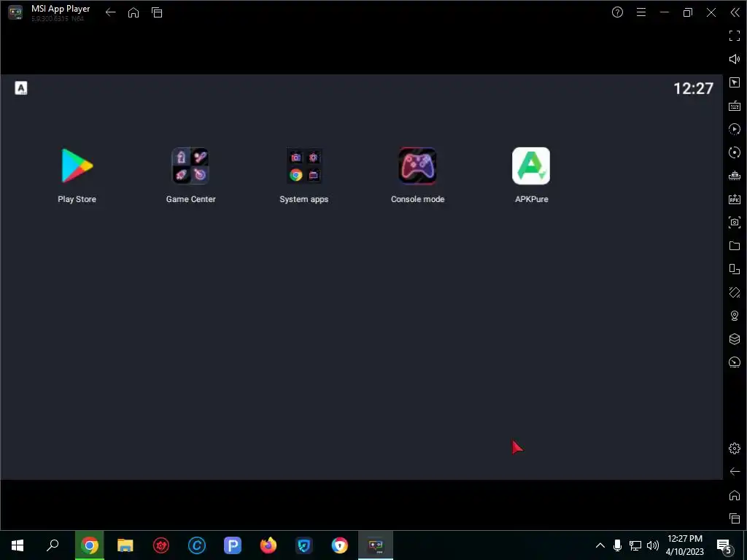Open the P icon taskbar app
The width and height of the screenshot is (747, 560).
(233, 545)
